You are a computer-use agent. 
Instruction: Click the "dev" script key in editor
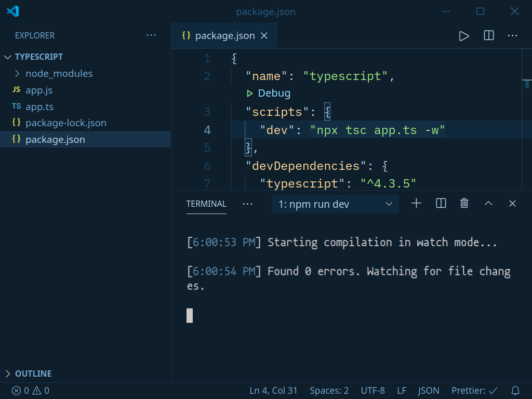[x=277, y=130]
